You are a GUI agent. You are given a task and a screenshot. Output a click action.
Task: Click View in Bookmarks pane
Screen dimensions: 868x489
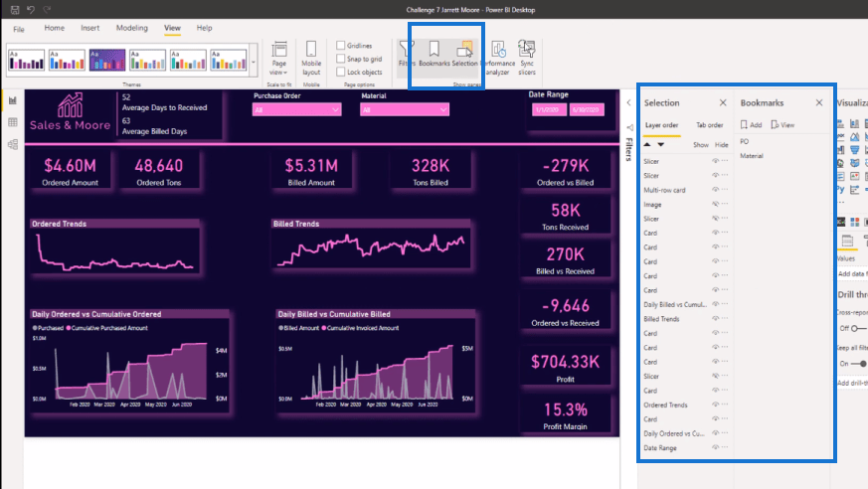[782, 125]
